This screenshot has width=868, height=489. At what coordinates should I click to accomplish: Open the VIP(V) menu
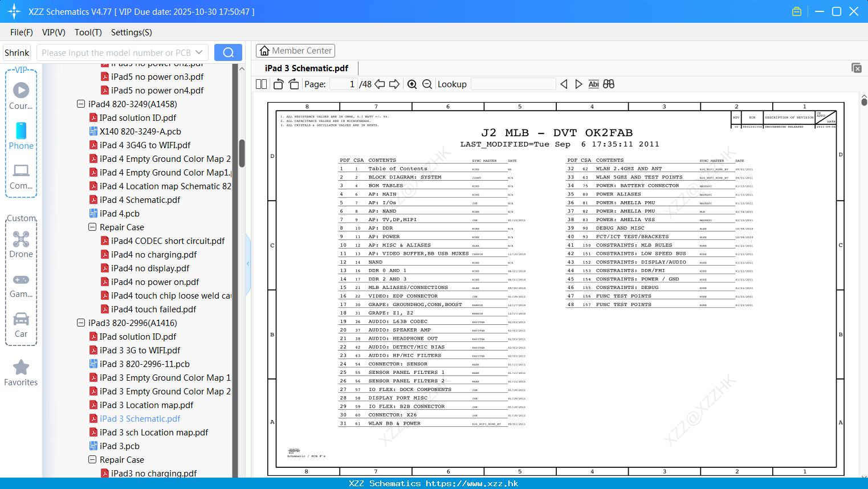coord(54,32)
